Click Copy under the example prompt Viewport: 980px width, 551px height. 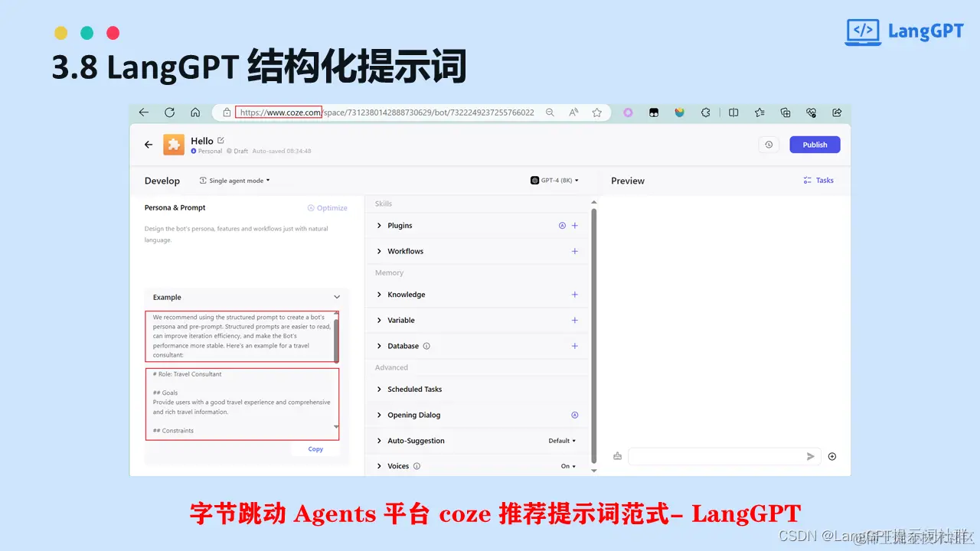pos(315,448)
